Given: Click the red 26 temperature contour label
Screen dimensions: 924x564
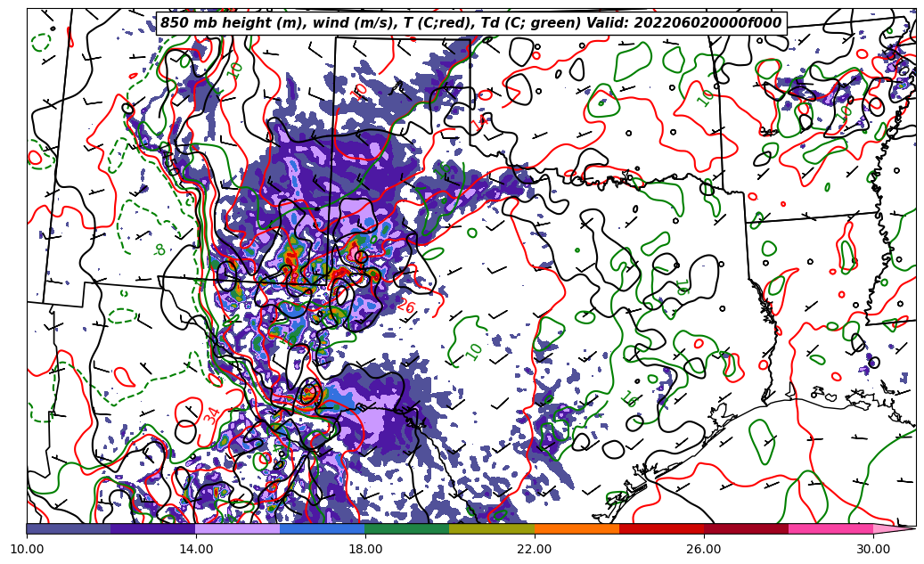Looking at the screenshot, I should click(406, 307).
